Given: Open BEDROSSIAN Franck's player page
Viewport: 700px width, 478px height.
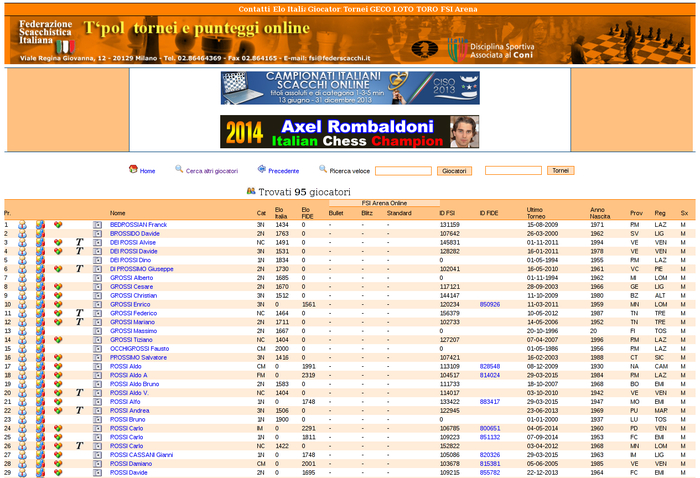Looking at the screenshot, I should click(138, 225).
